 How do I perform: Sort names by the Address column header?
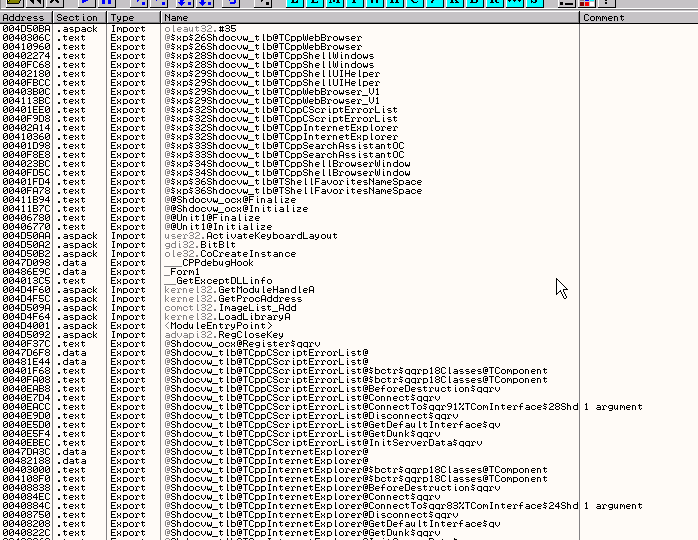[x=26, y=18]
